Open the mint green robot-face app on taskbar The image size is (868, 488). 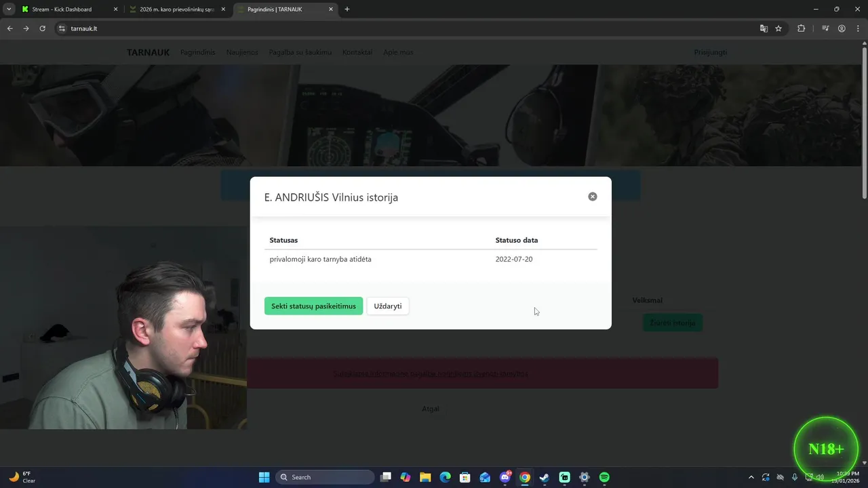click(x=565, y=477)
